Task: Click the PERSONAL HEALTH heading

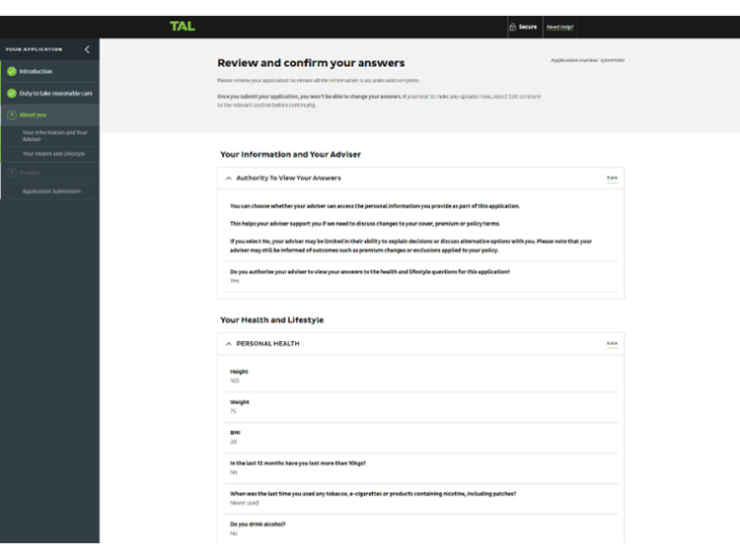Action: point(267,343)
